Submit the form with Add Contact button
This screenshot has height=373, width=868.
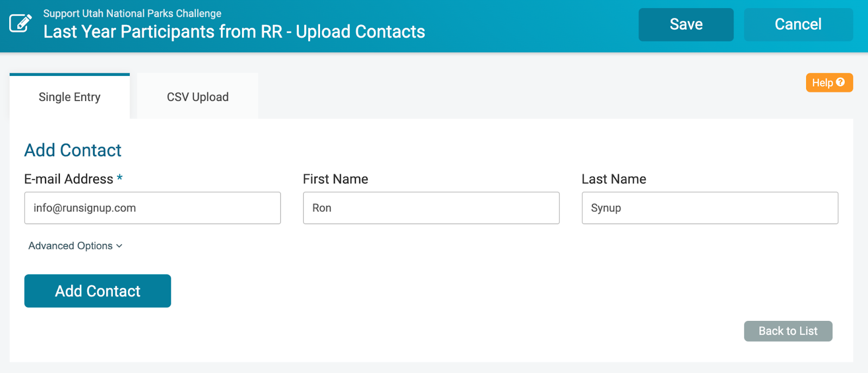click(x=98, y=291)
